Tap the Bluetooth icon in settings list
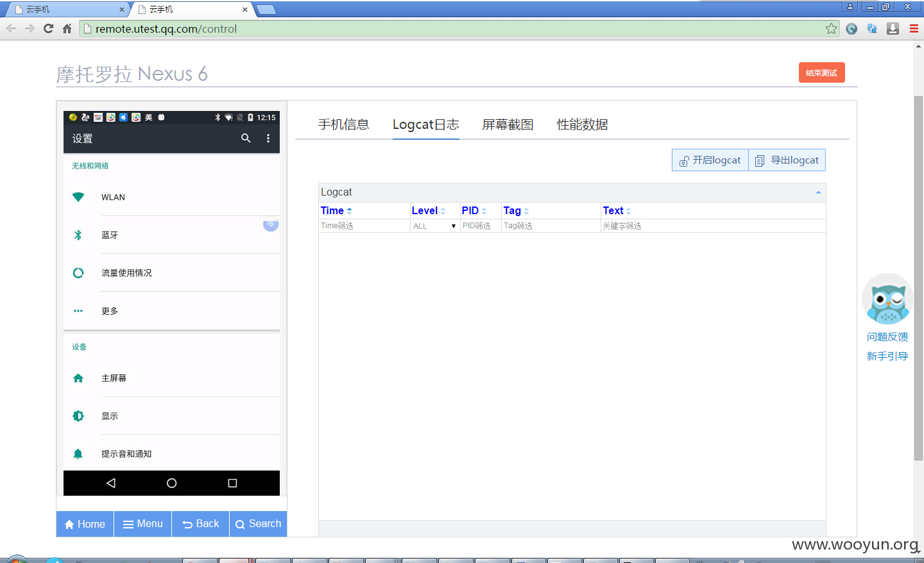The image size is (924, 563). click(78, 235)
